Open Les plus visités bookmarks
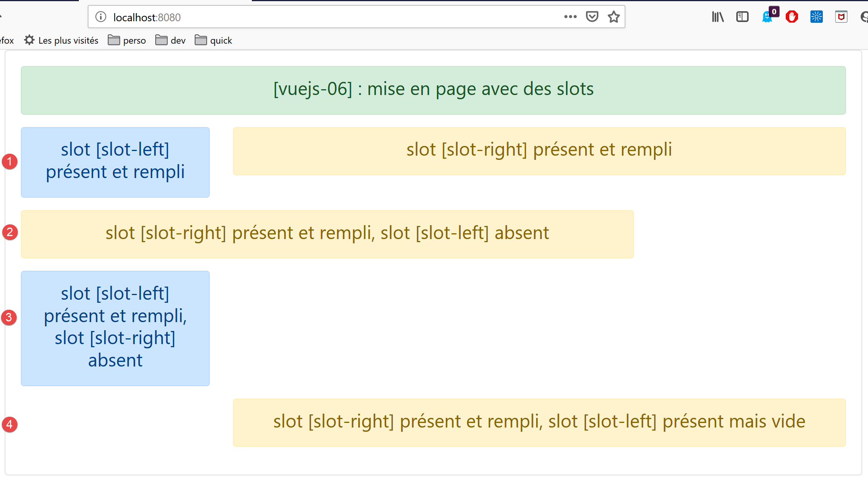 (x=61, y=40)
